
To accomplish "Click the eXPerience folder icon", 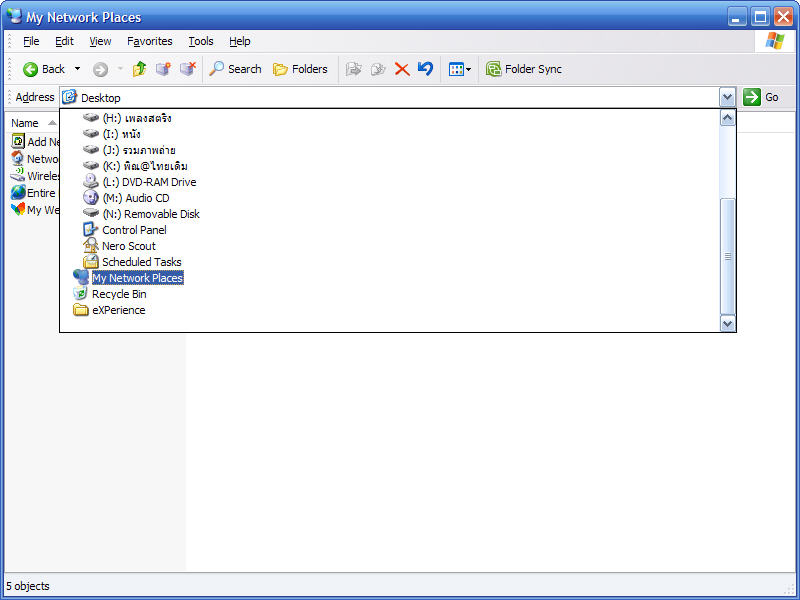I will pos(81,310).
